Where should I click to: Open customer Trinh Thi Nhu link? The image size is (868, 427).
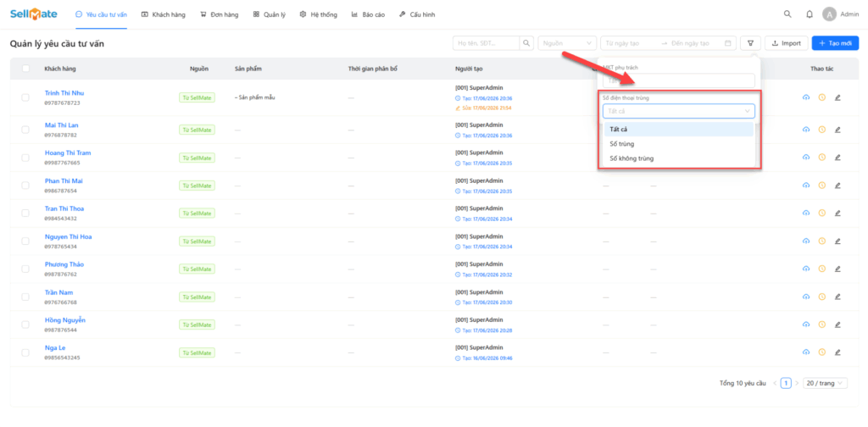(x=64, y=93)
